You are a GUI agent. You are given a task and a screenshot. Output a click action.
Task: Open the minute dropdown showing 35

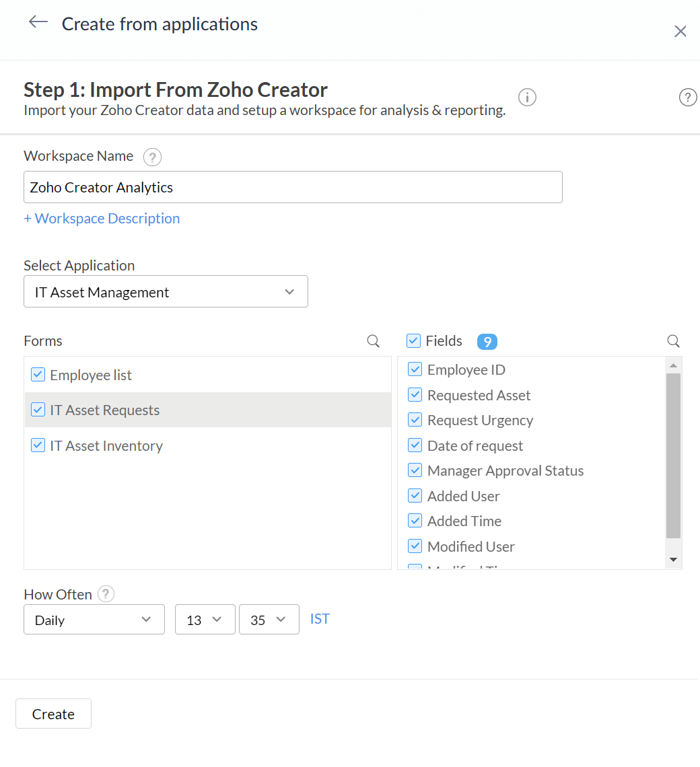click(x=269, y=620)
